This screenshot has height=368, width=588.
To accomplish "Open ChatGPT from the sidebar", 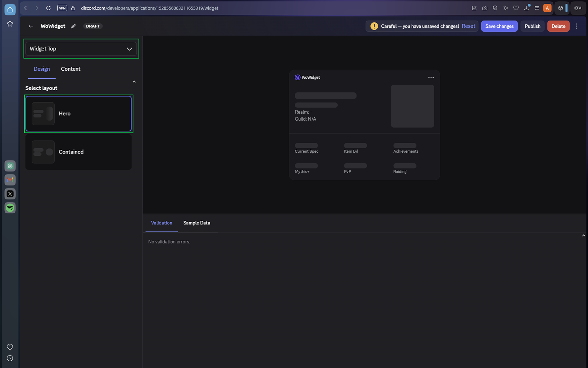I will click(x=10, y=166).
